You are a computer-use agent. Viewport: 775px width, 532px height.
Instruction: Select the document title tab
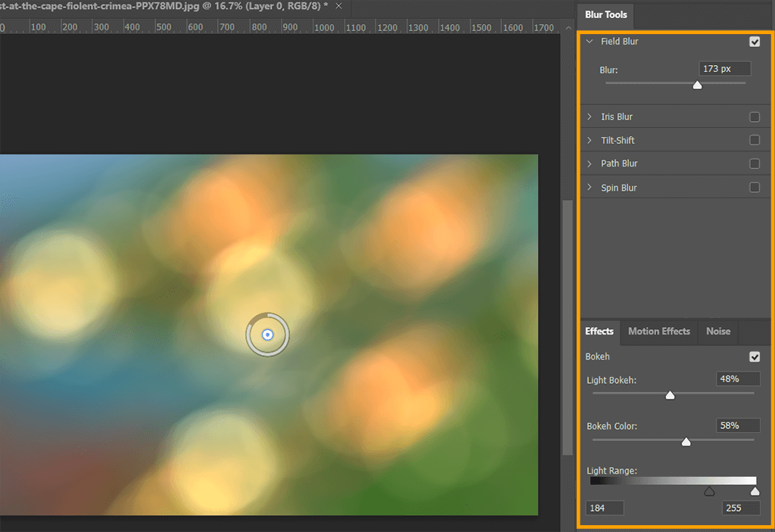pos(163,6)
